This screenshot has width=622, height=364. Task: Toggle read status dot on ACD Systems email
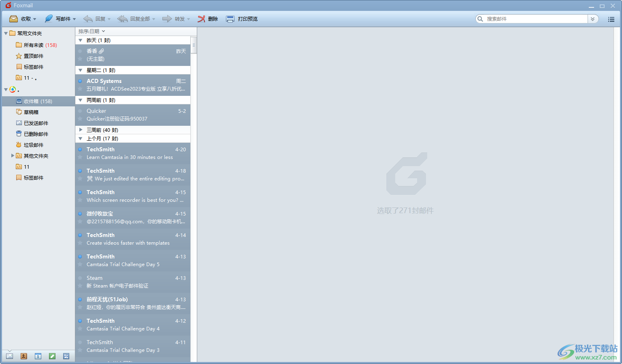click(x=80, y=81)
